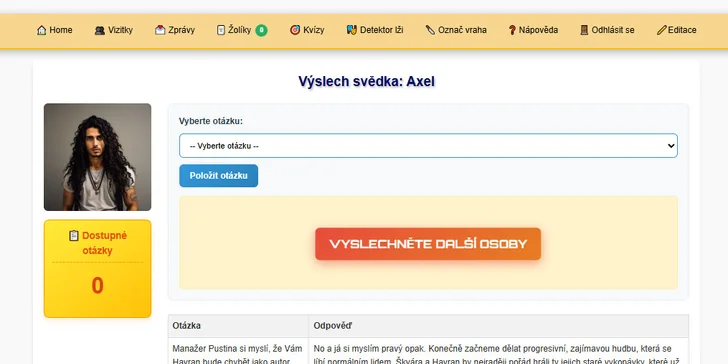Click the answer cell starting 'No a já si myslím'
This screenshot has width=728, height=364.
(499, 351)
